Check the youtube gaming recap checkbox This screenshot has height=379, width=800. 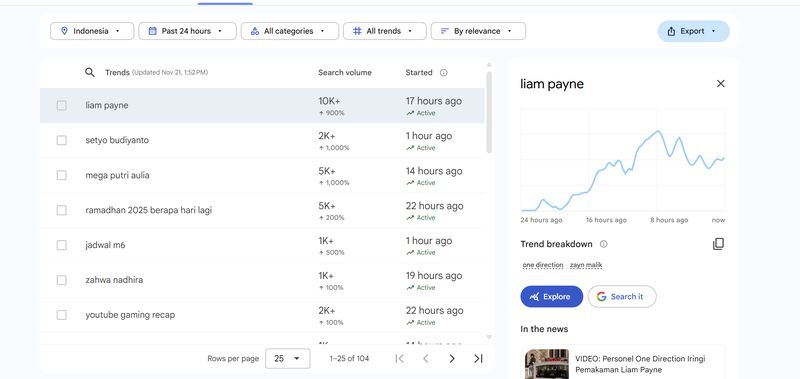[x=61, y=315]
